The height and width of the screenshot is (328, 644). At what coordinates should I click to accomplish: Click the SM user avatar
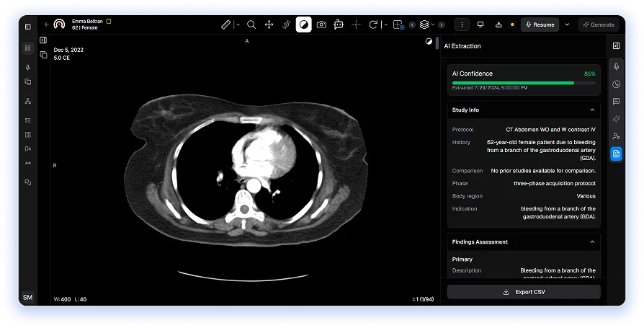pos(28,297)
